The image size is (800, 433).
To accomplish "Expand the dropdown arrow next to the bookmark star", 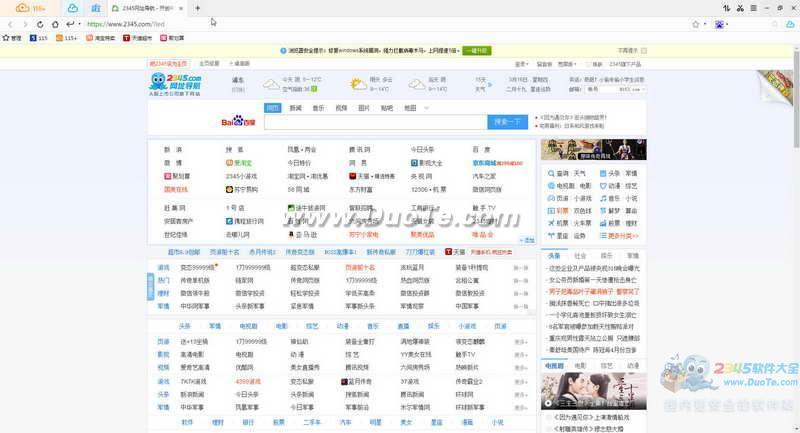I will point(706,23).
